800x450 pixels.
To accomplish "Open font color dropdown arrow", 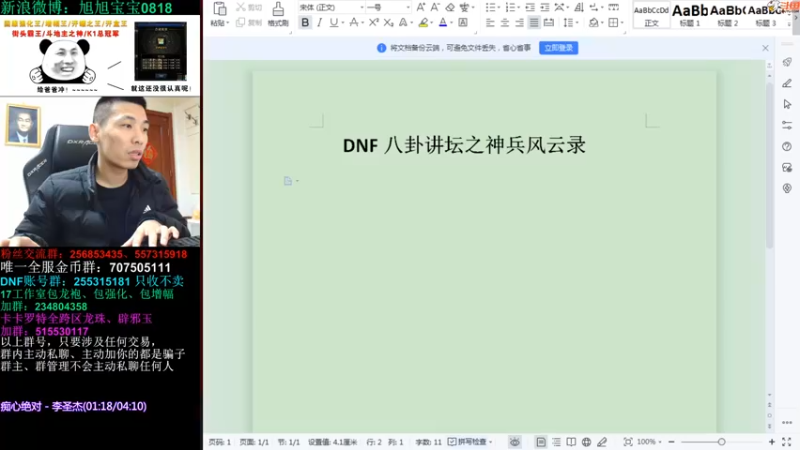I will [452, 23].
